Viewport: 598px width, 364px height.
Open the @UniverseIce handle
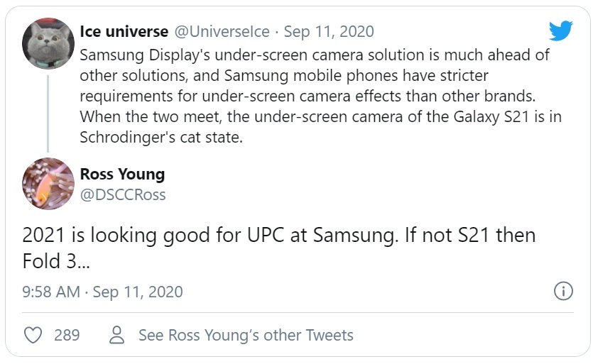224,32
